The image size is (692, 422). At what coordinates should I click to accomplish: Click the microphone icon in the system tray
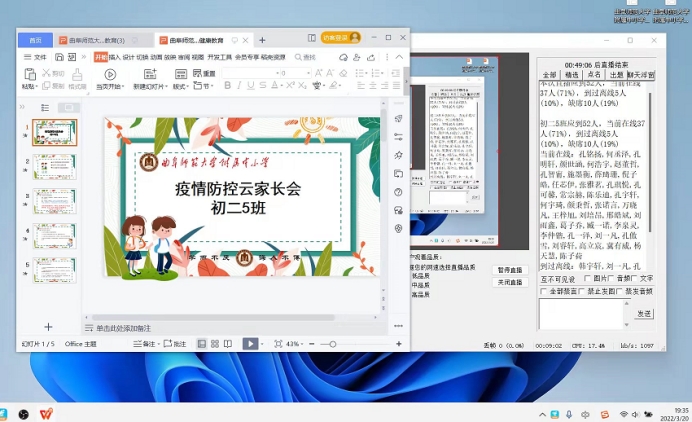pos(569,414)
